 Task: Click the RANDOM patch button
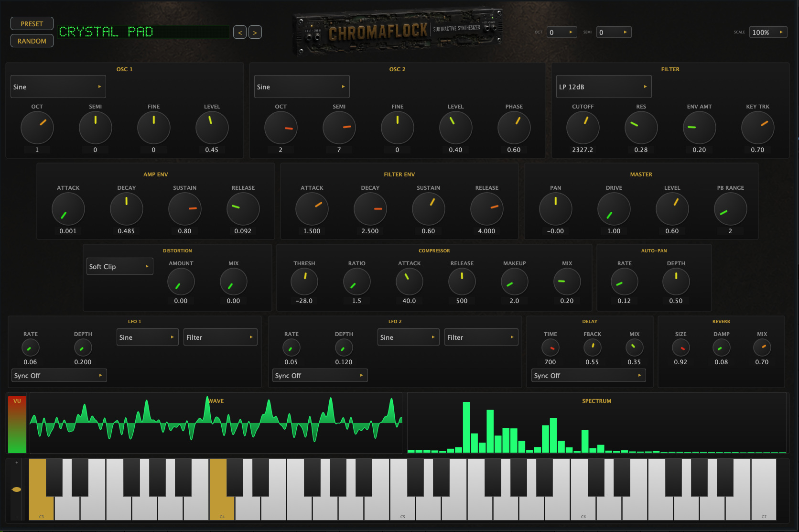point(32,41)
